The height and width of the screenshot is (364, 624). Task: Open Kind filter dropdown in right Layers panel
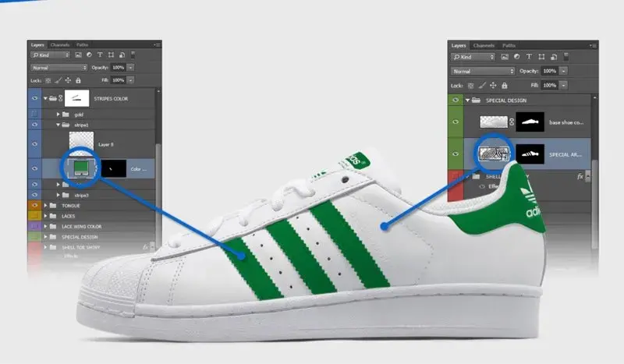click(473, 57)
